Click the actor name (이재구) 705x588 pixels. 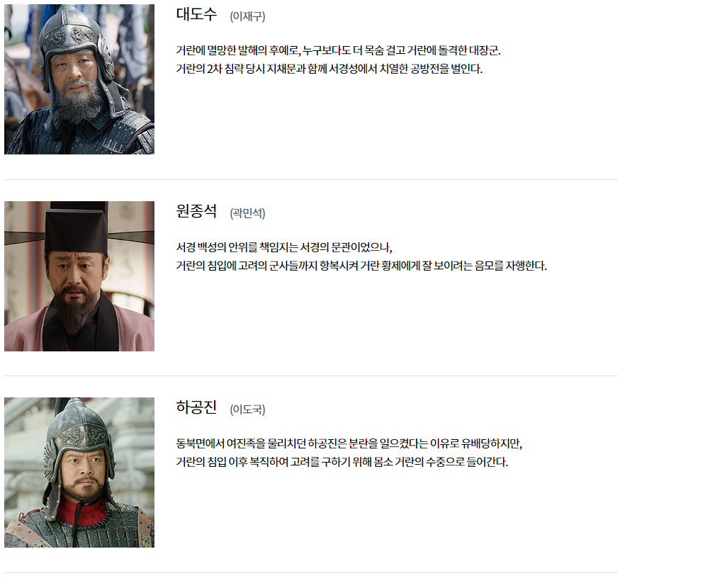247,16
